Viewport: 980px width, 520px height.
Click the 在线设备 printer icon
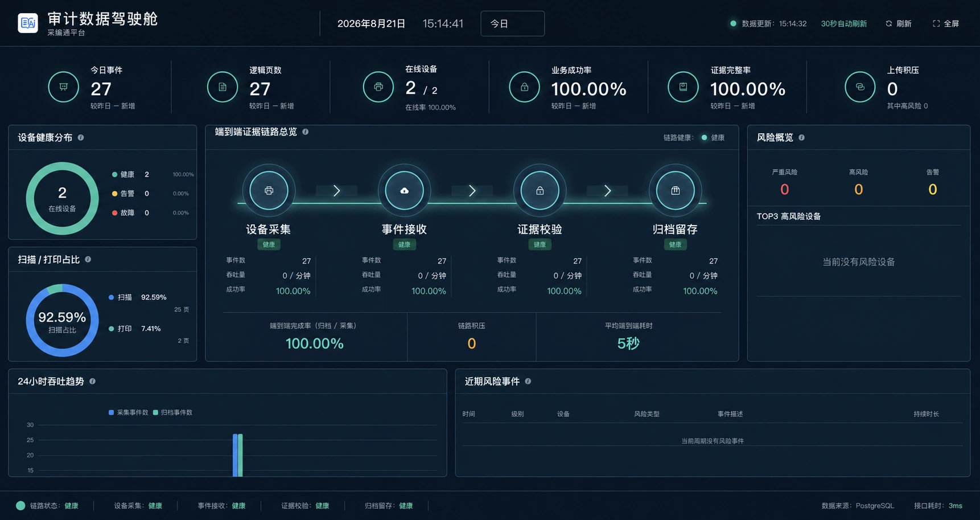pyautogui.click(x=378, y=87)
